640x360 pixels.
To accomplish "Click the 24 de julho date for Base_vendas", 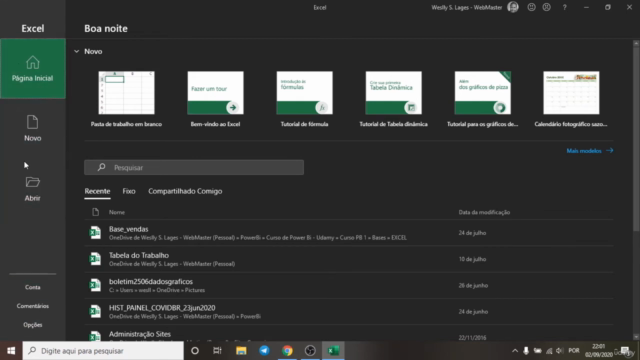I will [x=472, y=233].
